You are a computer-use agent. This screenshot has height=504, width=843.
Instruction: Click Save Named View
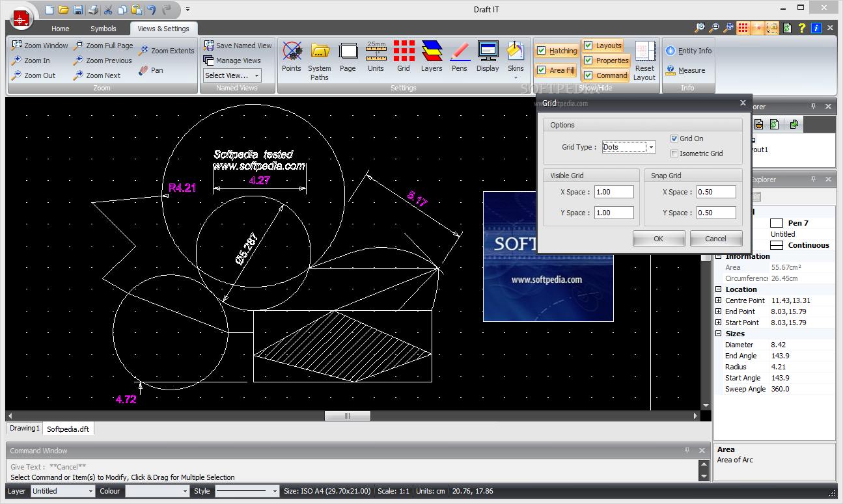(x=238, y=46)
